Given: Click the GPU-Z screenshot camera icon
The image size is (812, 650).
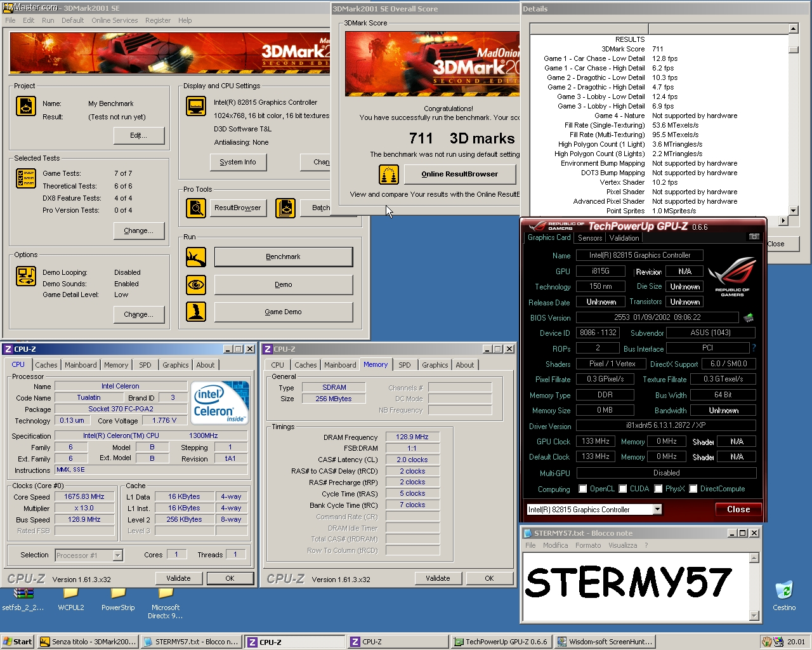Looking at the screenshot, I should point(754,237).
